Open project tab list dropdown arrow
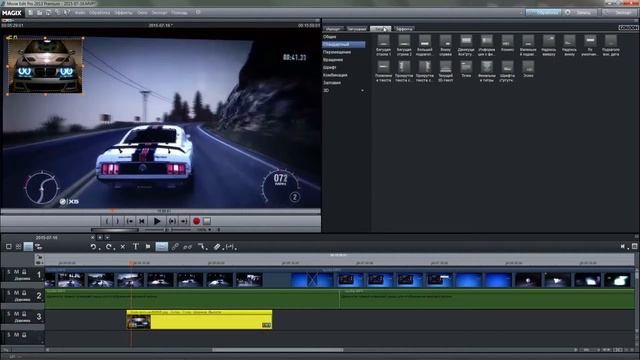Image resolution: width=640 pixels, height=360 pixels. point(107,237)
